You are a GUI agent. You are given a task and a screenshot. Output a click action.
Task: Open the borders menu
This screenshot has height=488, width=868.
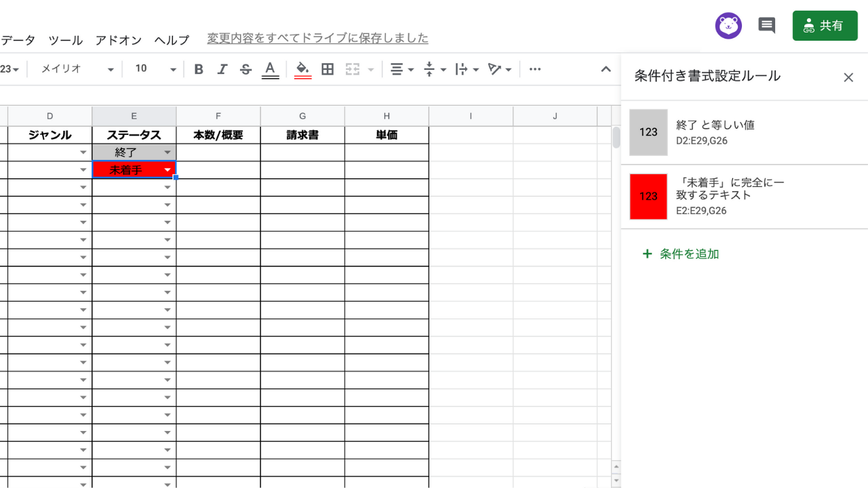point(328,69)
